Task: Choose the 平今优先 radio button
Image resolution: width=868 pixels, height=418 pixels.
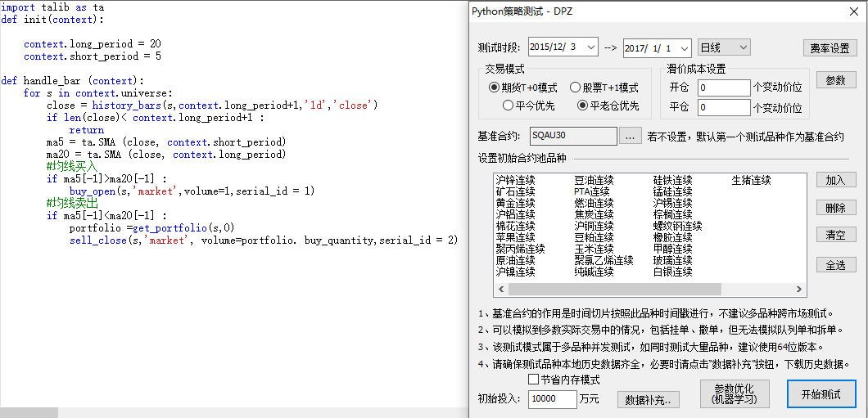Action: pyautogui.click(x=509, y=106)
